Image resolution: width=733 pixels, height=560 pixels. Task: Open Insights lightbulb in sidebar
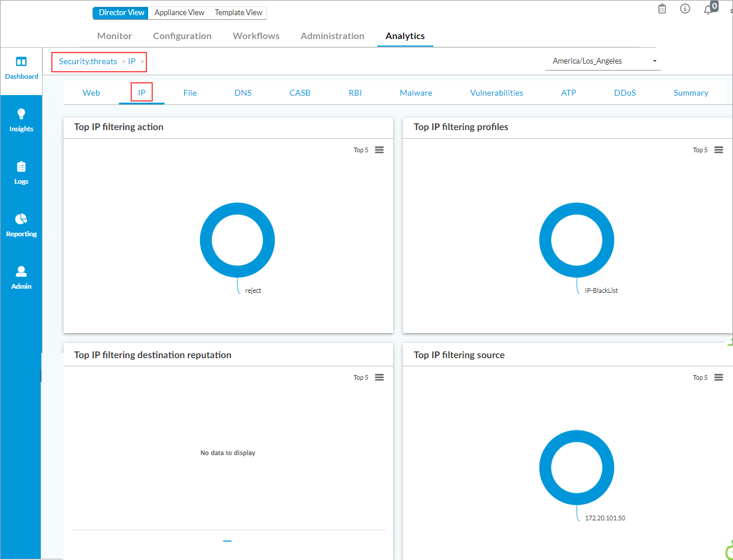click(x=21, y=114)
